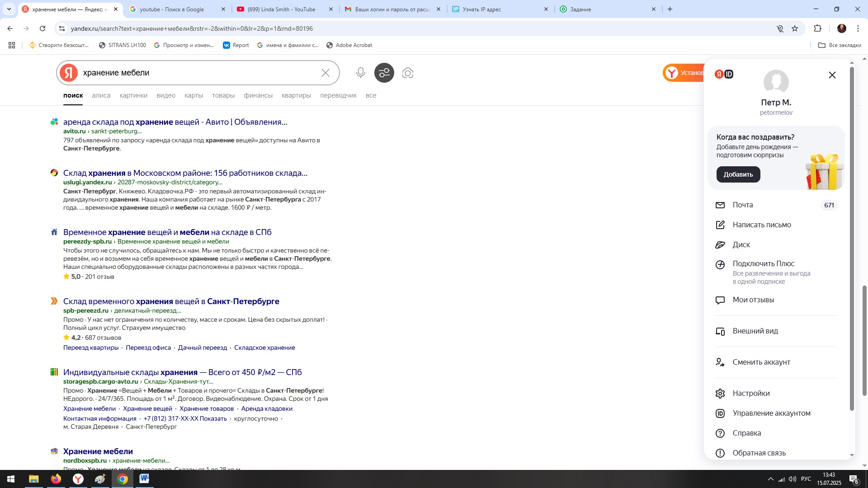
Task: Click Переезд квартиры sitelink
Action: coord(91,347)
